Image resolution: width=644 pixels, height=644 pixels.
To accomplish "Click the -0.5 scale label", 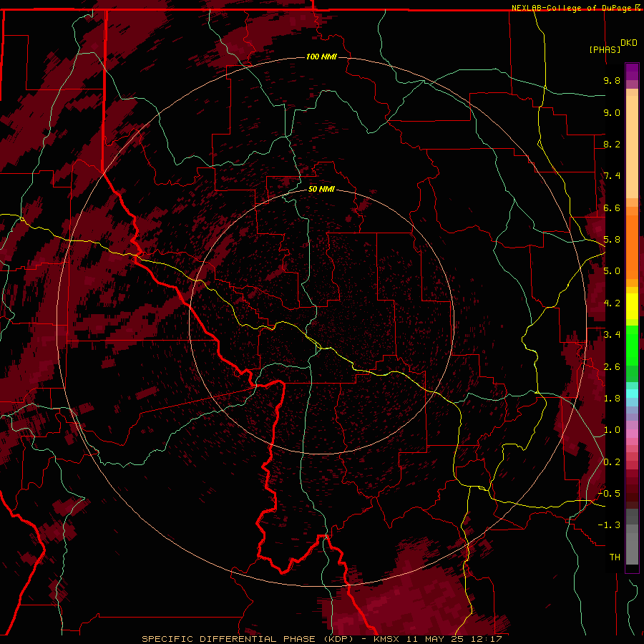I will [x=609, y=493].
